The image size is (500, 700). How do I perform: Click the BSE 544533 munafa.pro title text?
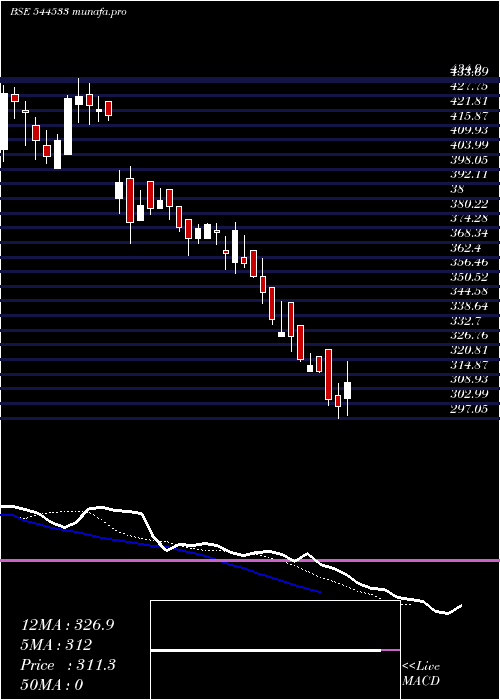(68, 12)
